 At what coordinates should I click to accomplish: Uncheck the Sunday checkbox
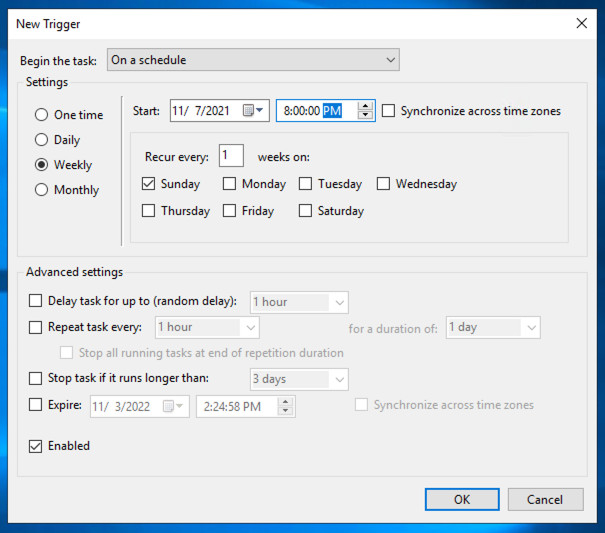point(149,184)
